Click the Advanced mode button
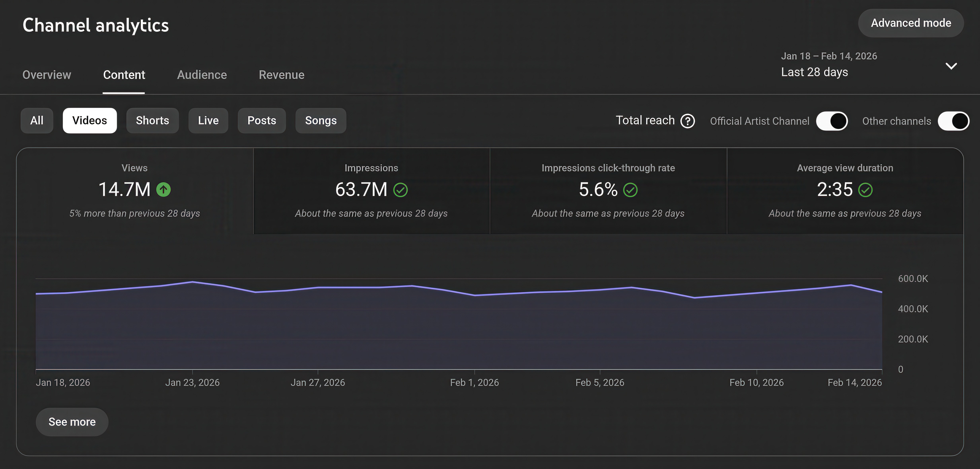Viewport: 980px width, 469px height. [911, 23]
